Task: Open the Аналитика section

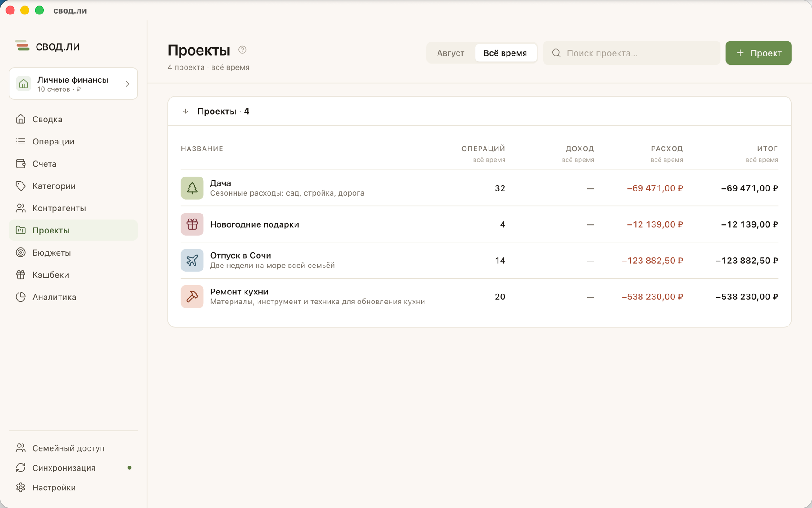Action: (73, 297)
